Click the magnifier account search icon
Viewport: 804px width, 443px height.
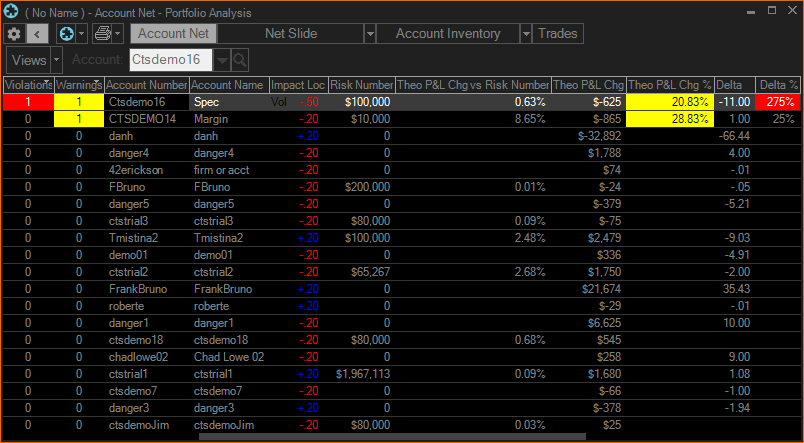tap(240, 60)
